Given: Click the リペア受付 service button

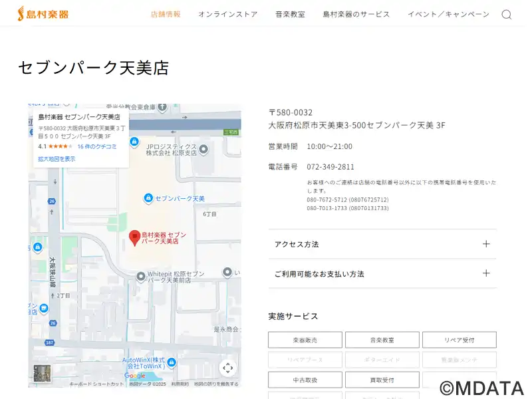Looking at the screenshot, I should [x=459, y=340].
